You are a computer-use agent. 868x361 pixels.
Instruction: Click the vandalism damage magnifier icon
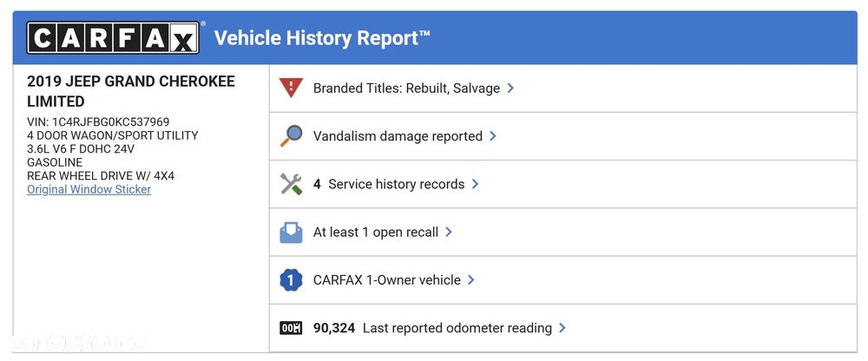tap(291, 135)
